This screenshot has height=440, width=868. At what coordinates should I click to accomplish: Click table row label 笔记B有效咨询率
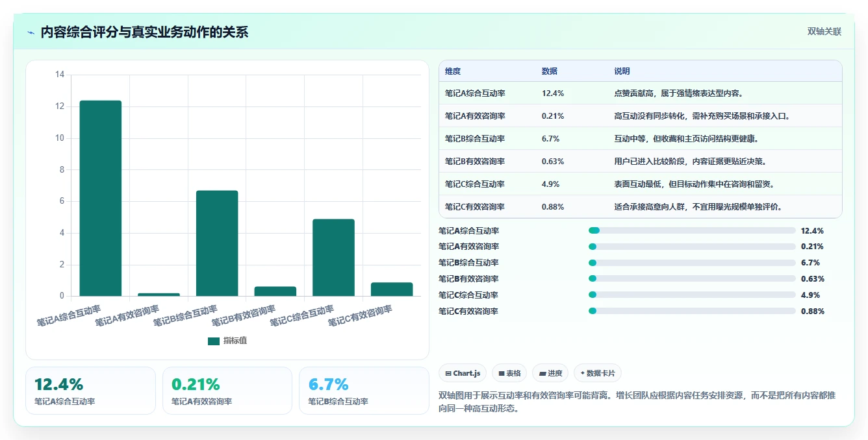coord(475,162)
